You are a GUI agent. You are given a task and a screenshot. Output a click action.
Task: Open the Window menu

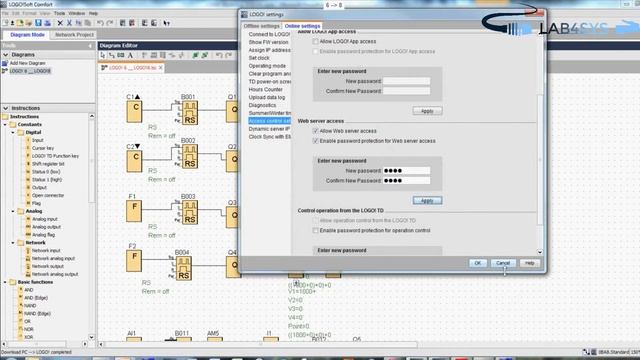[77, 13]
